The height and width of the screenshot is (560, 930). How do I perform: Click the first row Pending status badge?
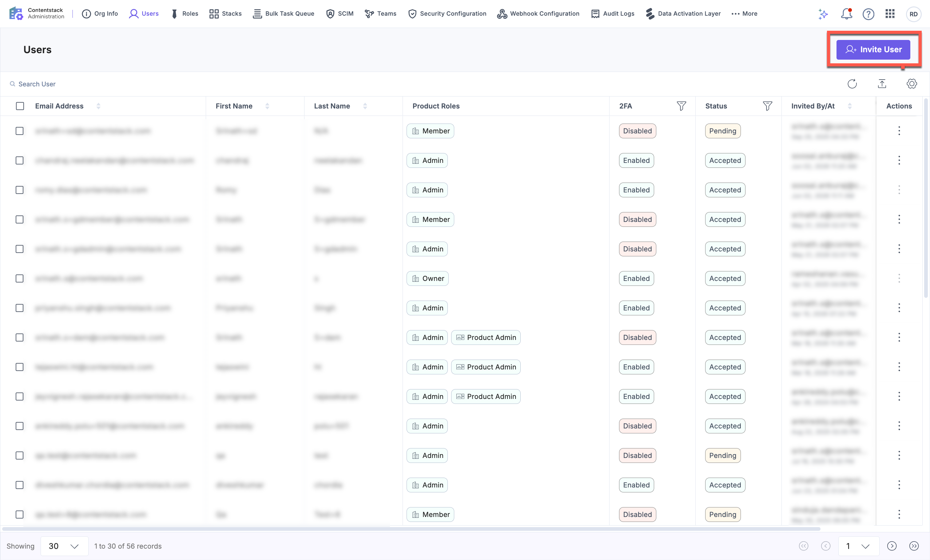pos(722,131)
